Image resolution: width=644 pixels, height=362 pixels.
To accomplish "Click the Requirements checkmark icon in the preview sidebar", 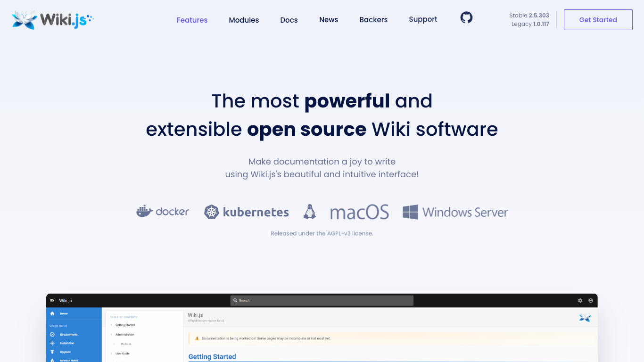I will tap(52, 335).
